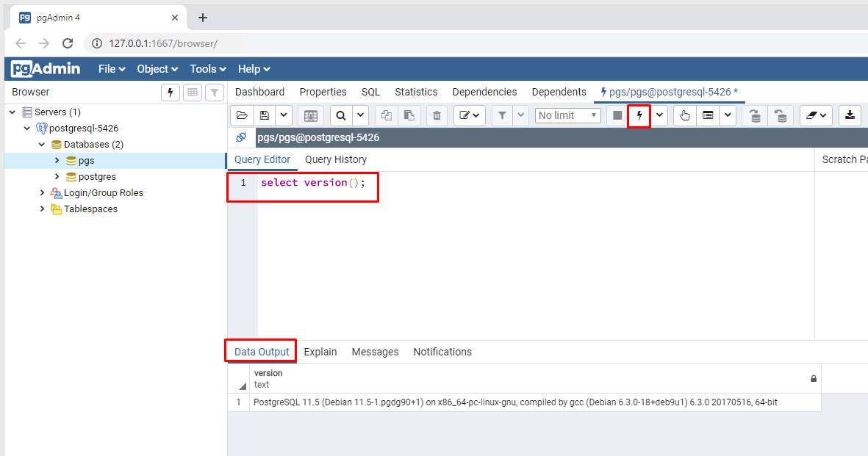This screenshot has height=456, width=868.
Task: Click the connection status link icon
Action: 241,137
